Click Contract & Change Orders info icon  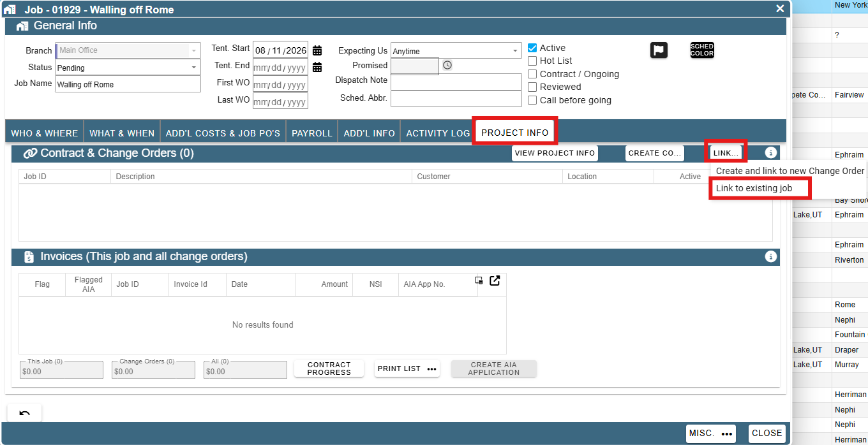pyautogui.click(x=771, y=153)
